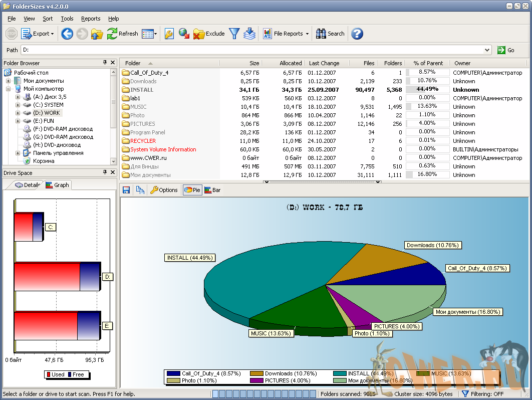Open the Tools menu
Screen dimensions: 532x400
(67, 19)
